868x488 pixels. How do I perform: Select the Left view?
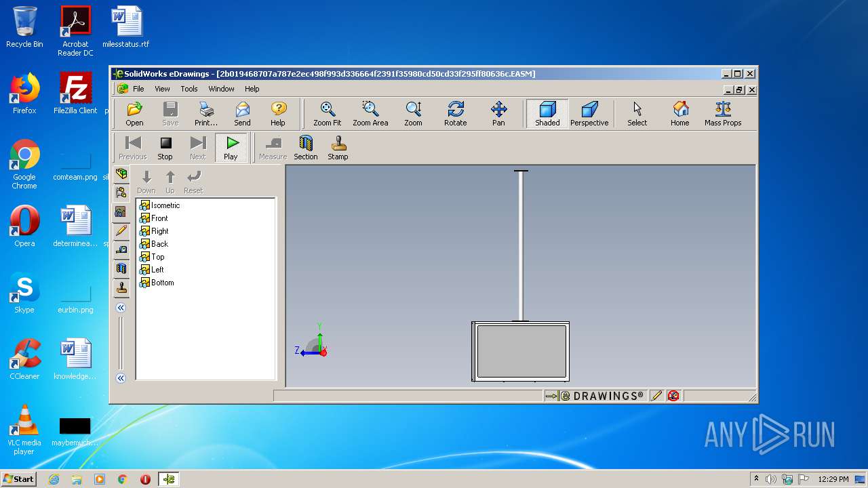click(x=152, y=270)
